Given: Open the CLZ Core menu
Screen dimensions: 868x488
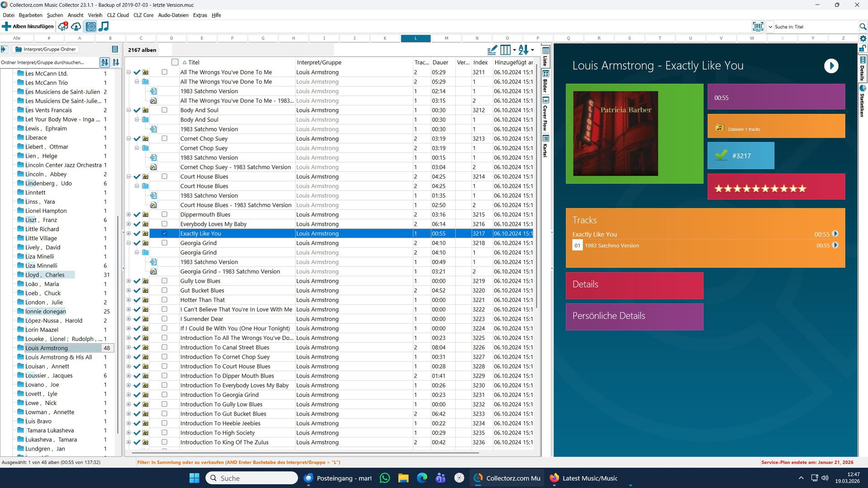Looking at the screenshot, I should [x=143, y=15].
